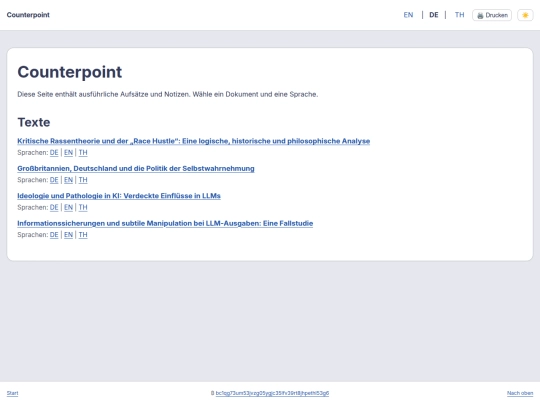Open TH version of Informationssicherungen essay
This screenshot has width=540, height=405.
83,235
